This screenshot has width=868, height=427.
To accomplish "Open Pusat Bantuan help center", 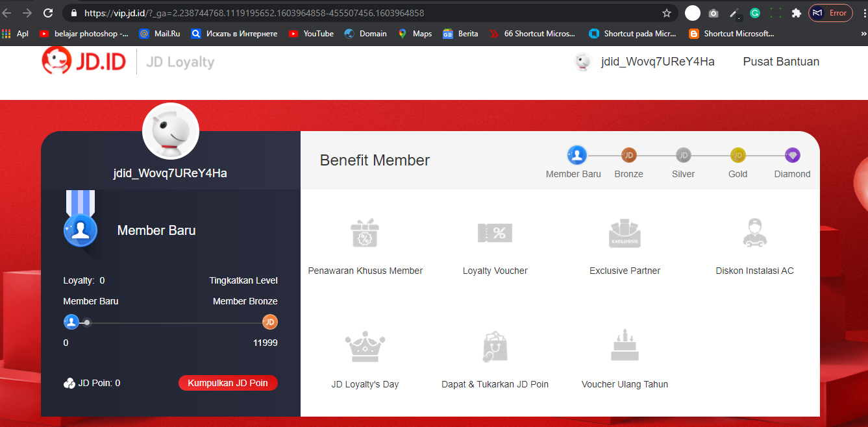I will point(781,62).
